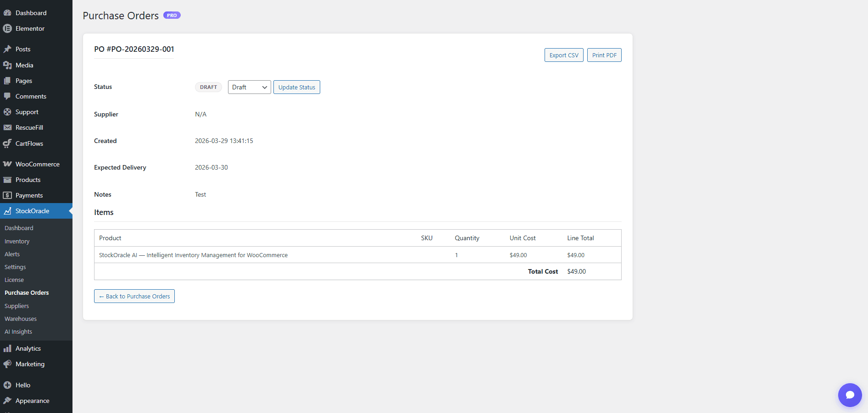Viewport: 868px width, 413px height.
Task: Click the Marketing megaphone icon
Action: [7, 364]
